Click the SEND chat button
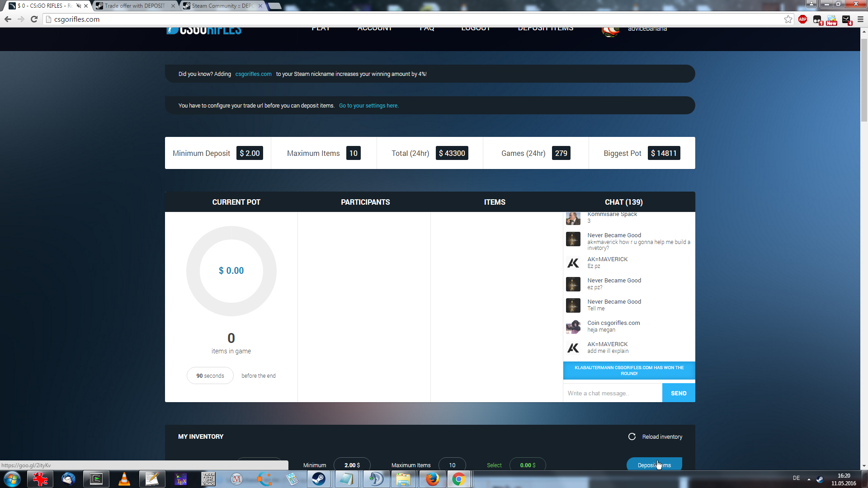This screenshot has height=488, width=868. [678, 393]
